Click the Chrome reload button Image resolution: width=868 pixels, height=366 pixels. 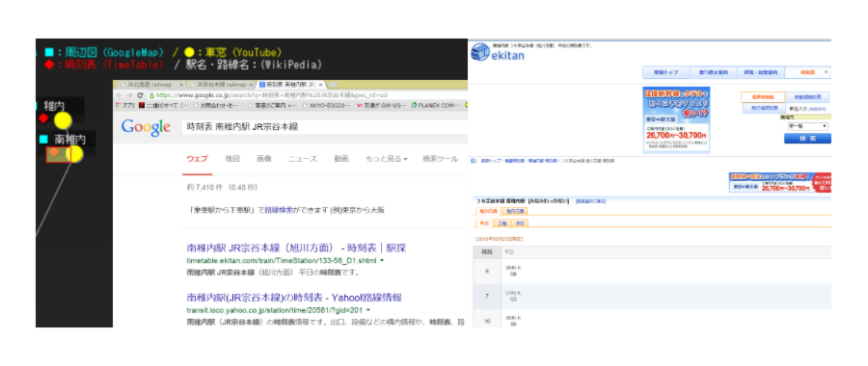pos(140,94)
